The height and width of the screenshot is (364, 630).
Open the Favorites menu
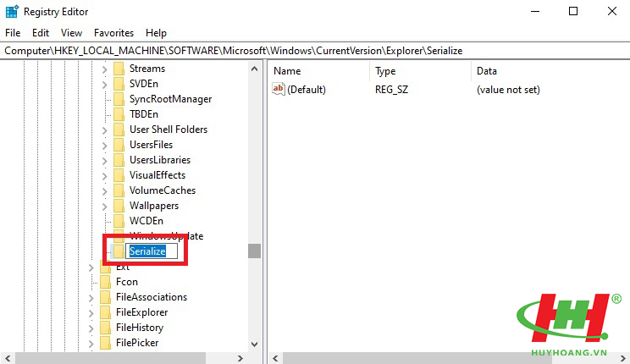[x=113, y=33]
